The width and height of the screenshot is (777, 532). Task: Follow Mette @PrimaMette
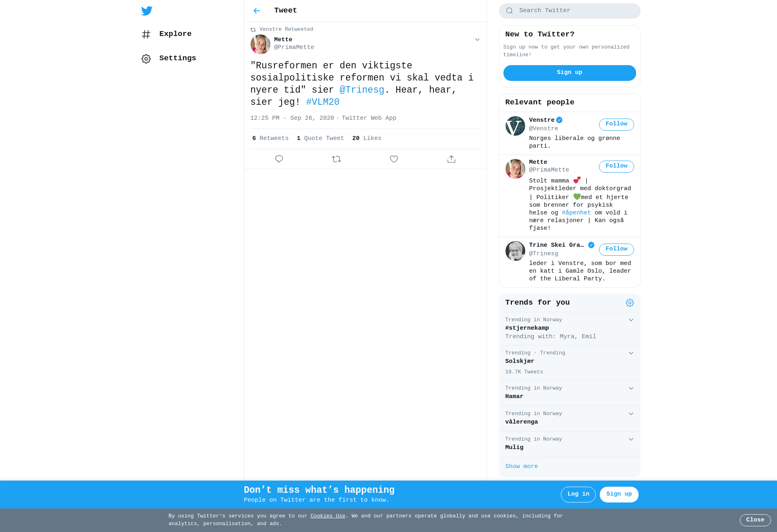616,166
